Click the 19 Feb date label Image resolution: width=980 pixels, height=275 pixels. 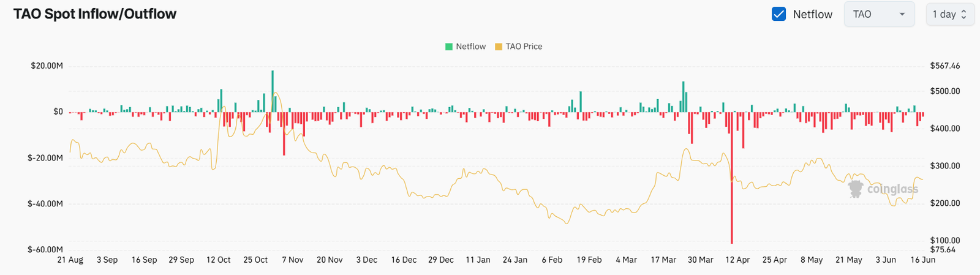[x=589, y=260]
